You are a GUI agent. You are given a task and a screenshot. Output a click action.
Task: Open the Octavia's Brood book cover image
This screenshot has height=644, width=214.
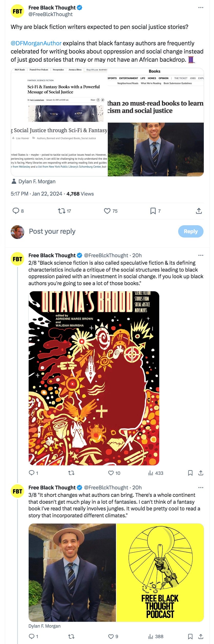pyautogui.click(x=94, y=378)
